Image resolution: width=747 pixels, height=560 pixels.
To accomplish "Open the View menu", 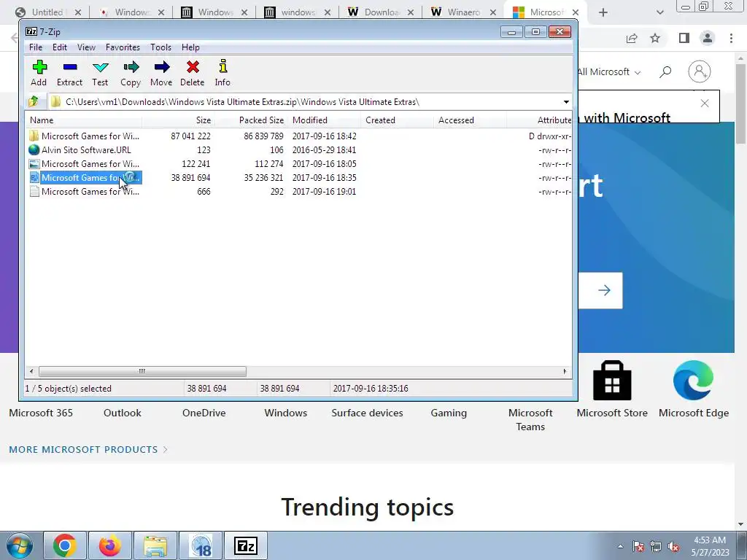I will pyautogui.click(x=86, y=47).
